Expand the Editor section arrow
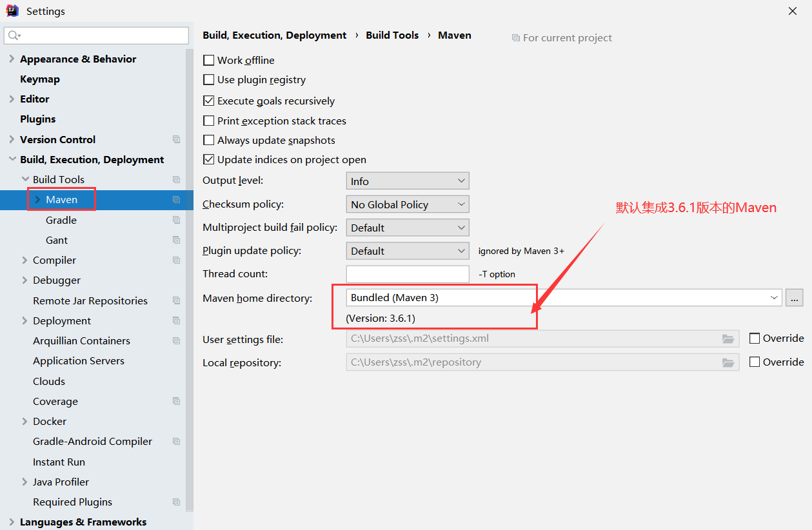Viewport: 812px width, 530px height. point(12,99)
